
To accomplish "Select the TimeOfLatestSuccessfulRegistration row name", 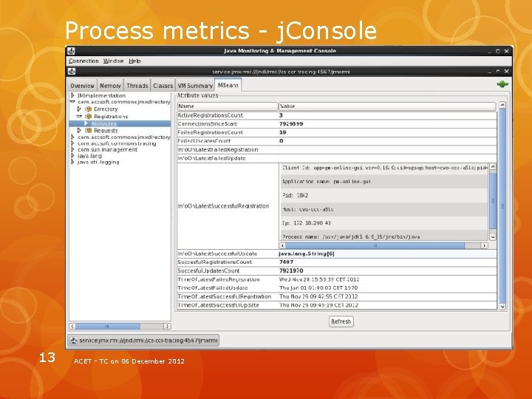I will (x=225, y=296).
